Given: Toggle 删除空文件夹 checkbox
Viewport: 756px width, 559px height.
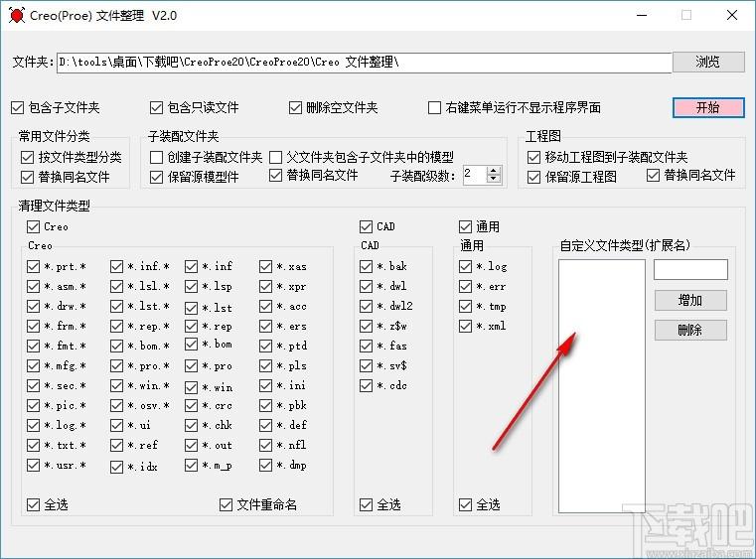Looking at the screenshot, I should coord(295,107).
